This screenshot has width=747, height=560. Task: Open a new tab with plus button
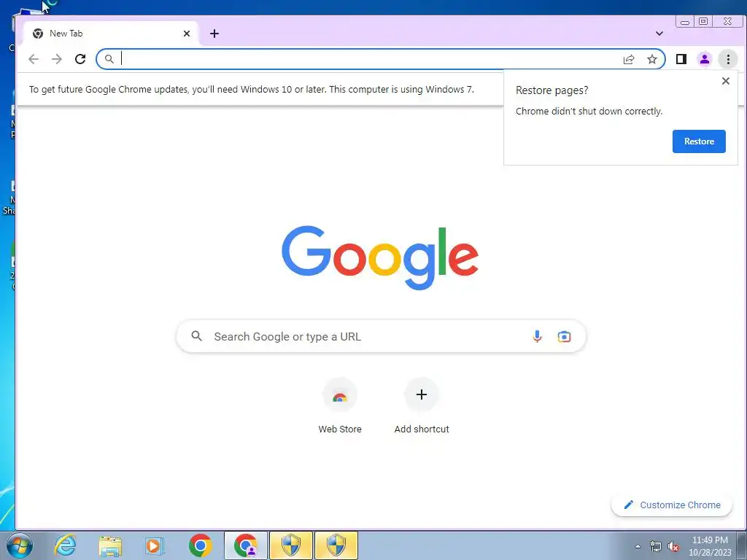[214, 34]
